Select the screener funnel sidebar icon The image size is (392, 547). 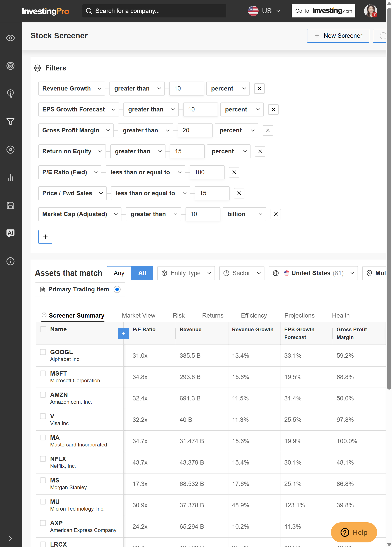point(10,121)
